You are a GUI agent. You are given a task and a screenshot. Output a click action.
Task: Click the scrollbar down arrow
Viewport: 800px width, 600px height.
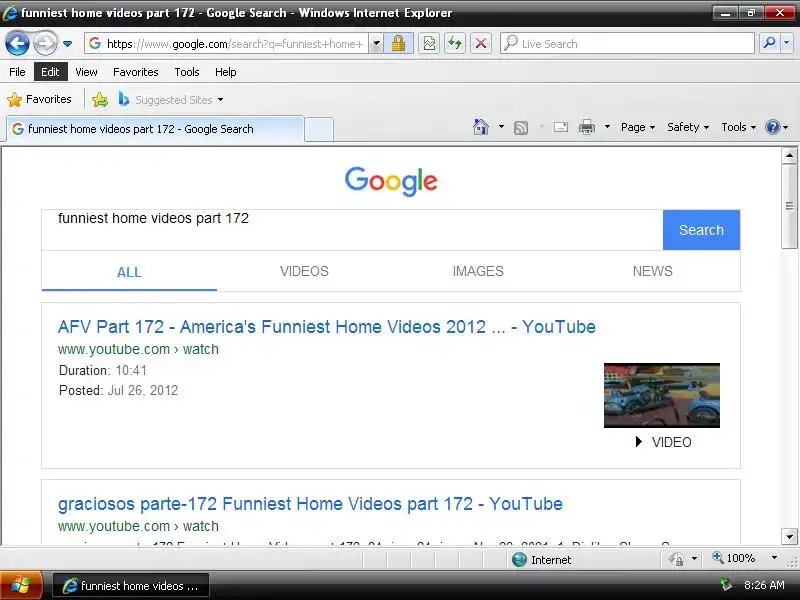pyautogui.click(x=789, y=536)
